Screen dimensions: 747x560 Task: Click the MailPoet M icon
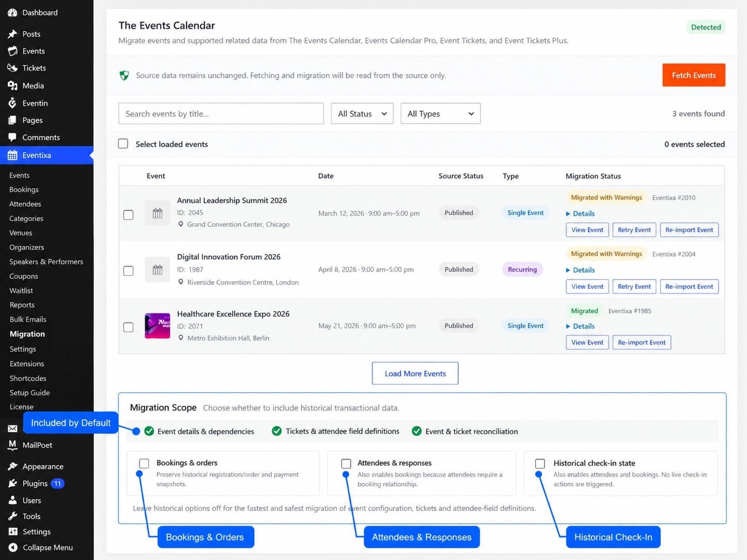click(x=12, y=445)
